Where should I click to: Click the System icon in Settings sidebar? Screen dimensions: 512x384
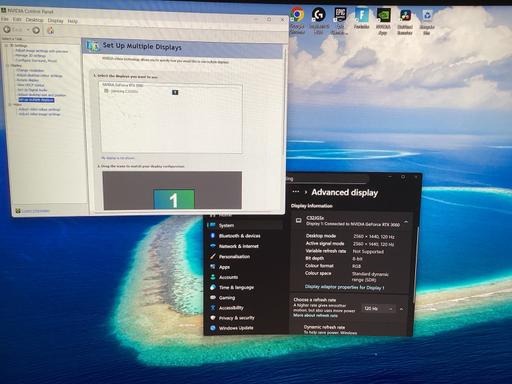[x=213, y=226]
